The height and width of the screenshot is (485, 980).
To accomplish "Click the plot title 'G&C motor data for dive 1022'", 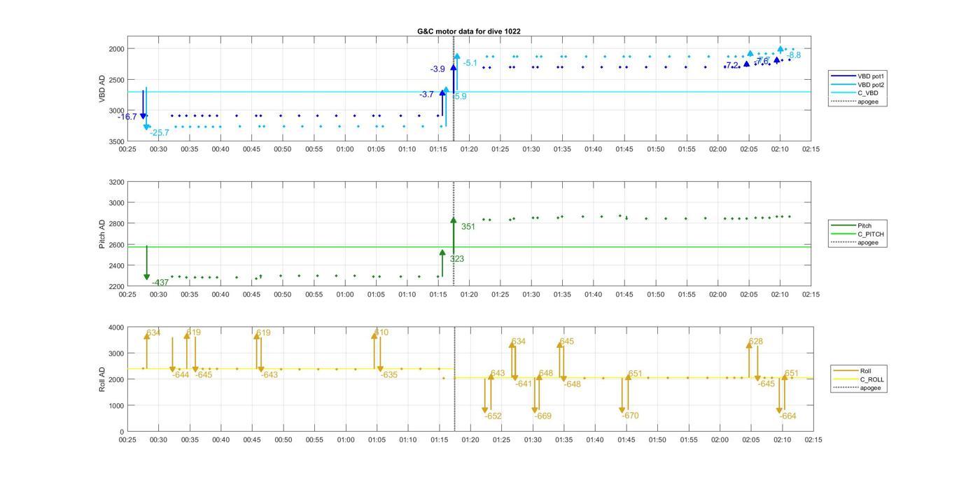I will [x=468, y=31].
